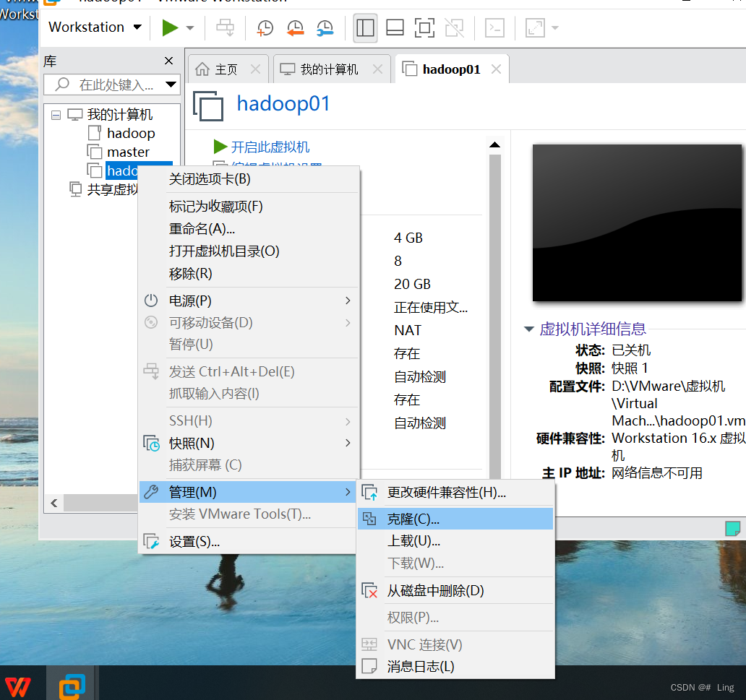Click the unity mode toolbar icon

[x=455, y=27]
